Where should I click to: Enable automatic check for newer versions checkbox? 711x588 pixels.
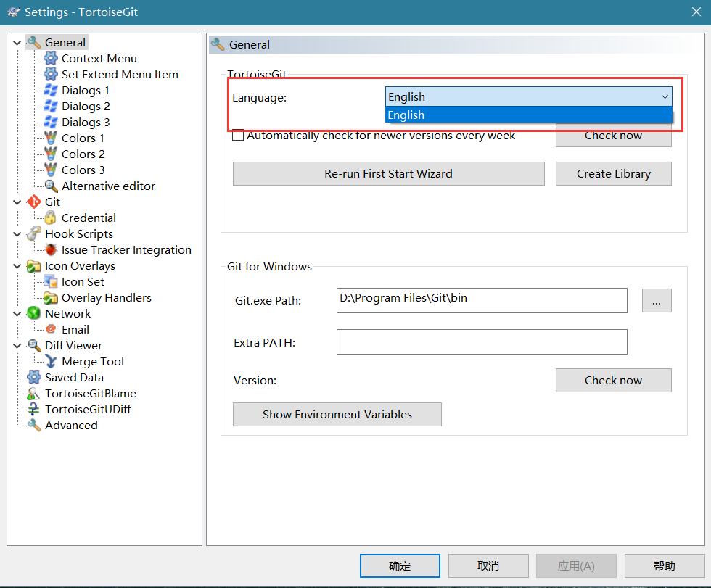point(238,135)
